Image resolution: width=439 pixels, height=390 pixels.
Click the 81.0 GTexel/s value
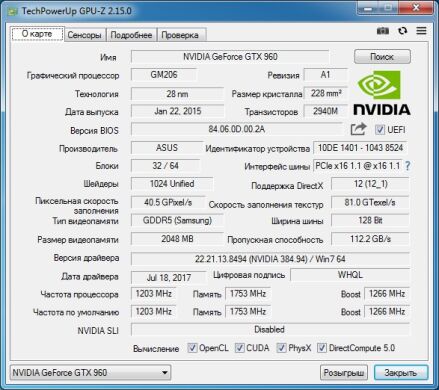(370, 202)
